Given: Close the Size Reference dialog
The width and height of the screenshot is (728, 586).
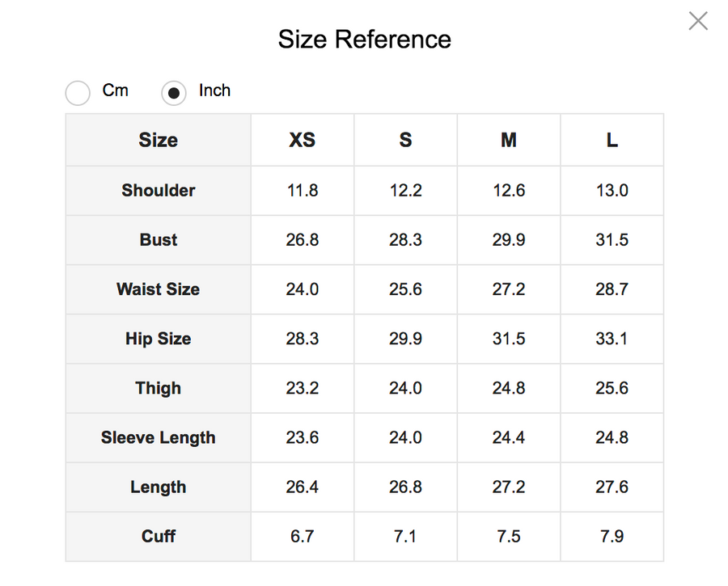Looking at the screenshot, I should click(698, 21).
